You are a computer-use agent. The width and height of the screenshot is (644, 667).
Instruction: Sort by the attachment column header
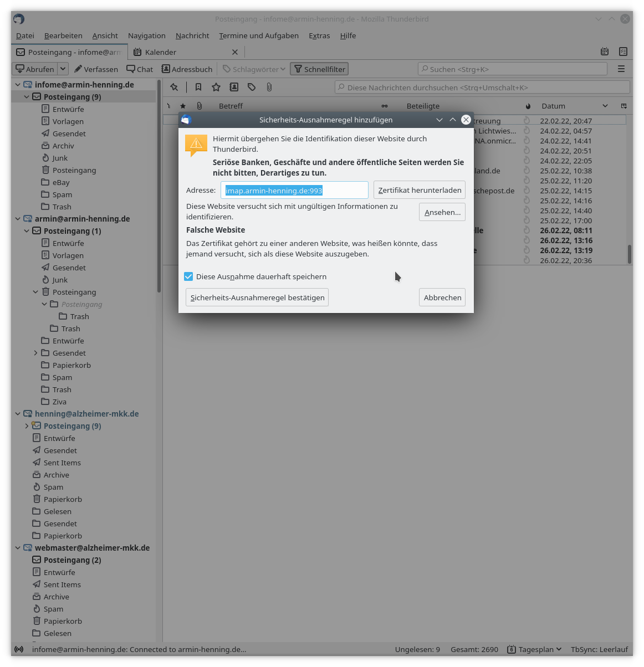tap(200, 106)
